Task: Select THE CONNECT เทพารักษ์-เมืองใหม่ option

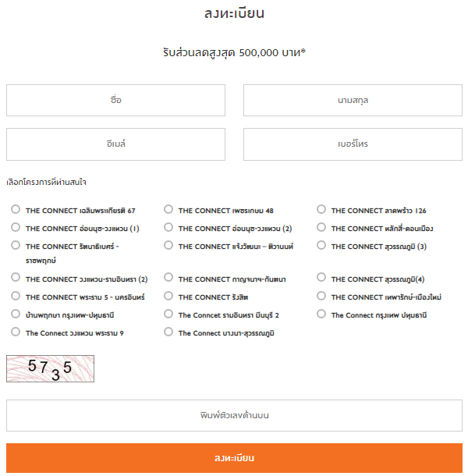Action: tap(321, 297)
